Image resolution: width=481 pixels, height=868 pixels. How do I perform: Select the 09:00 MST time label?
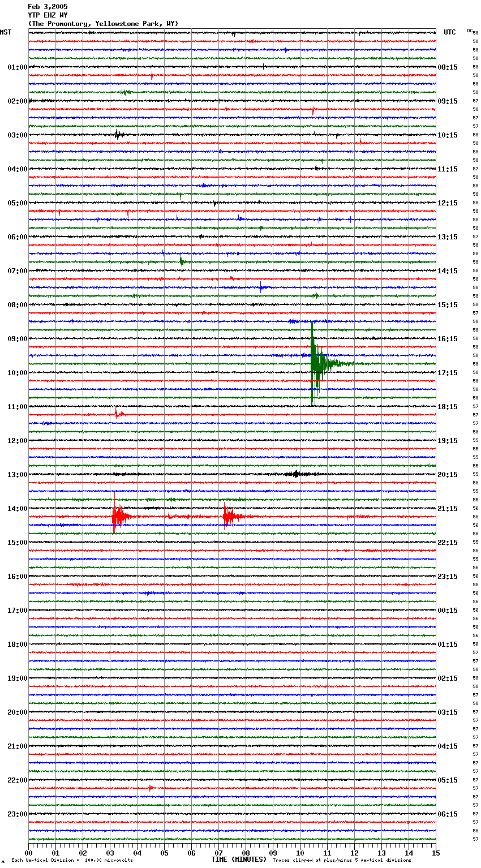[18, 339]
